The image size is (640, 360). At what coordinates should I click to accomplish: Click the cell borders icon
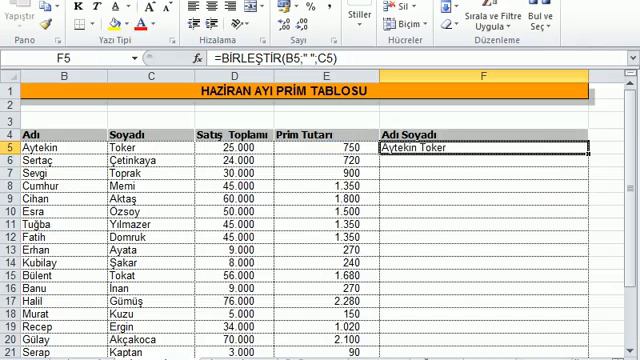click(x=79, y=24)
